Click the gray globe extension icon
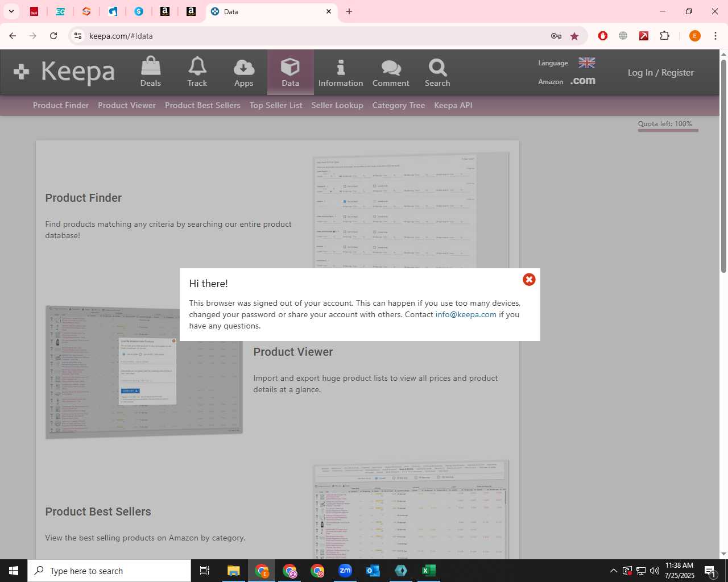Screen dimensions: 728x582 pyautogui.click(x=623, y=36)
